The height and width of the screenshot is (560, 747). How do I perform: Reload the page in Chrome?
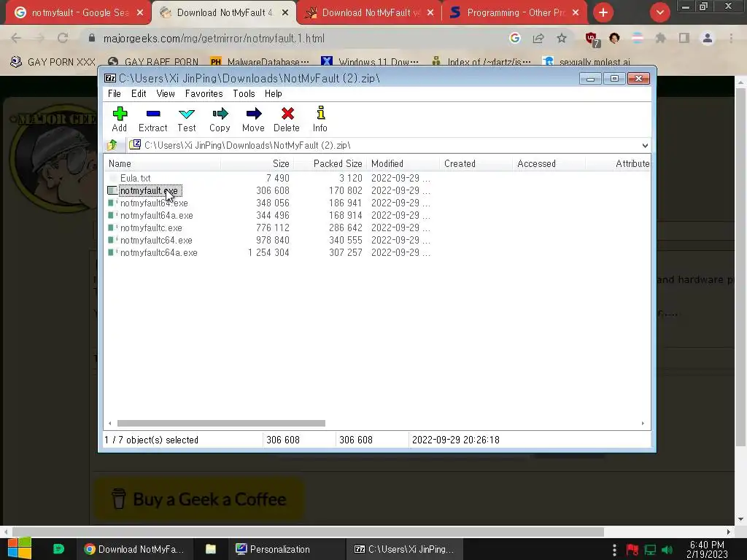pos(63,39)
